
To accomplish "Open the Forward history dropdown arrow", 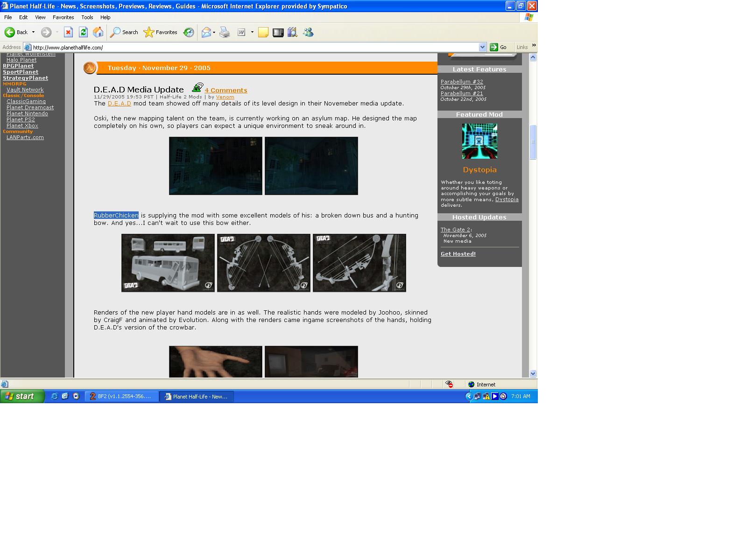I will 57,32.
